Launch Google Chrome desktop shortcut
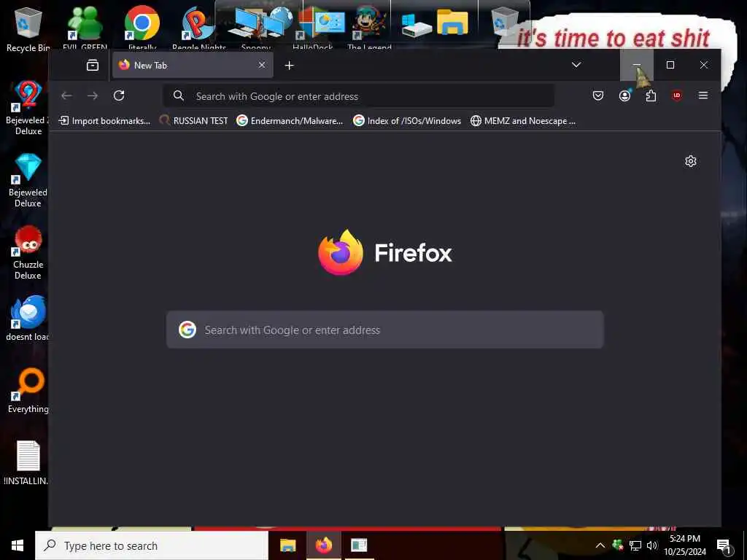The image size is (747, 560). click(142, 29)
